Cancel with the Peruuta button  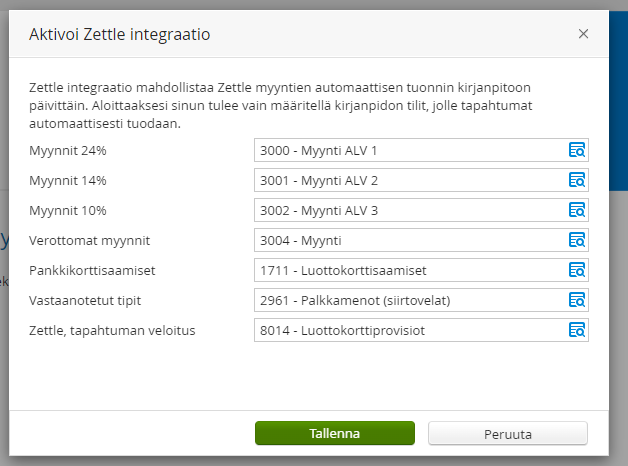point(508,434)
